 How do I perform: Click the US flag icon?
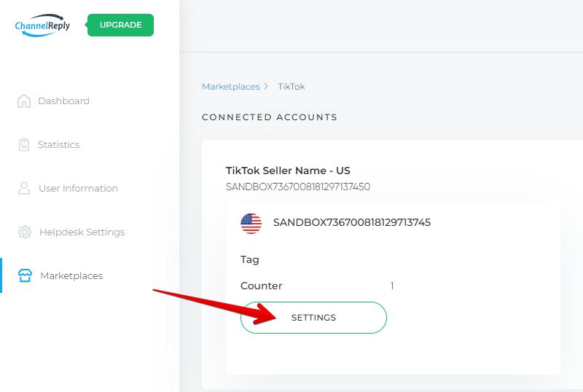pyautogui.click(x=251, y=223)
